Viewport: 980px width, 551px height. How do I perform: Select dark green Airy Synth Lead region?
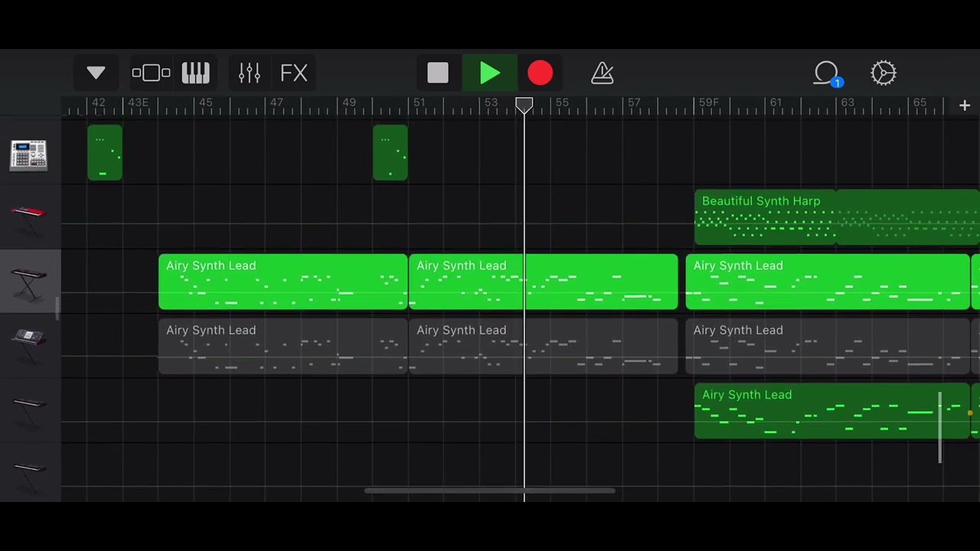[831, 412]
